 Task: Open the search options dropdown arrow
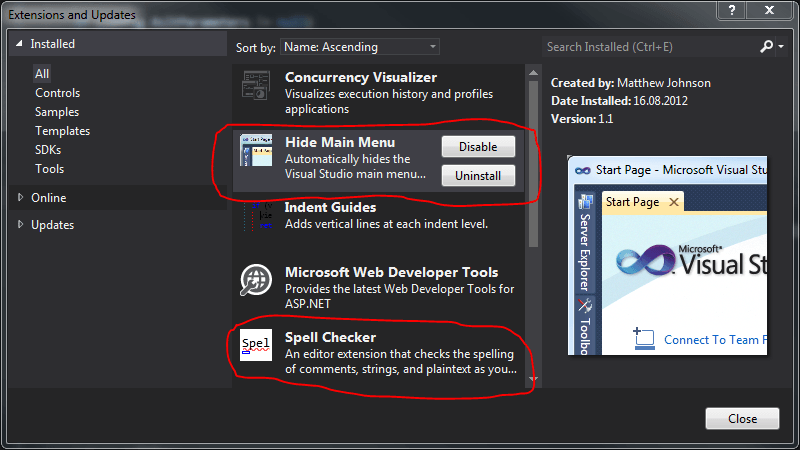(781, 46)
